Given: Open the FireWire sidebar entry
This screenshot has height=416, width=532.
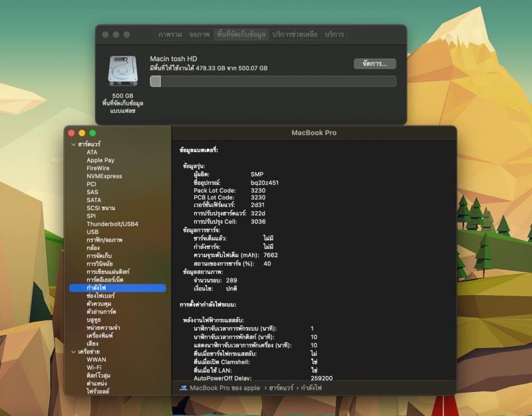Looking at the screenshot, I should click(98, 168).
